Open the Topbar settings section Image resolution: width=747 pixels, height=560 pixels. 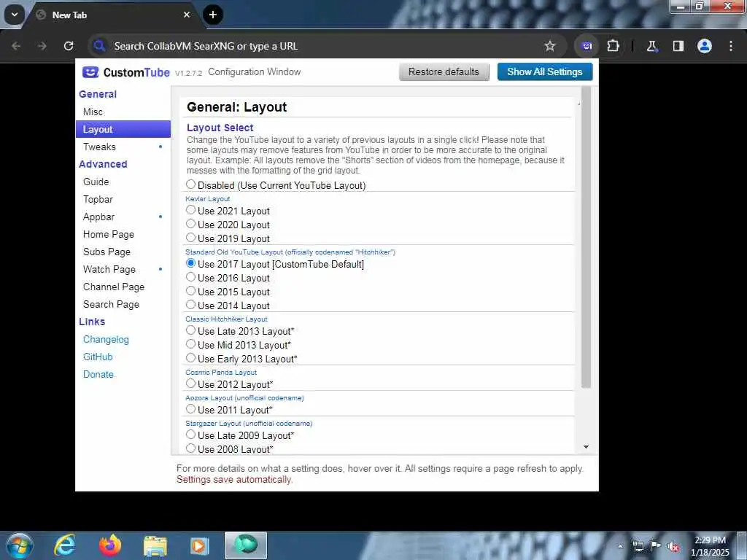point(123,200)
